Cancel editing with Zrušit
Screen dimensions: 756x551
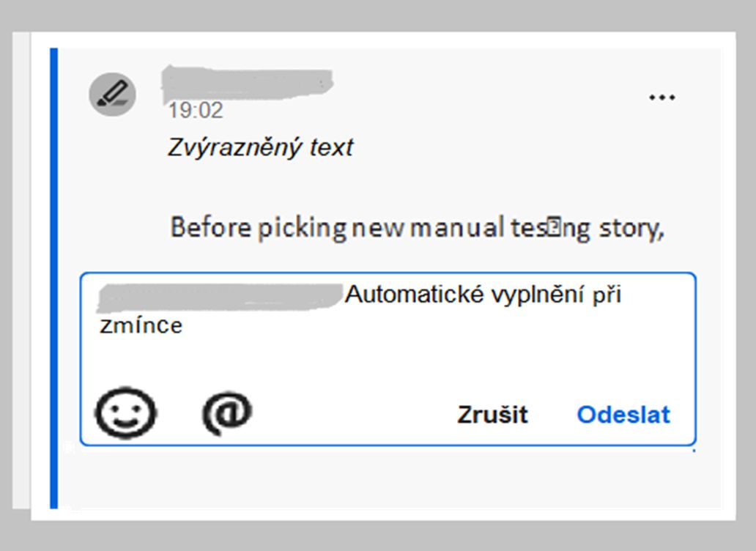(x=494, y=414)
